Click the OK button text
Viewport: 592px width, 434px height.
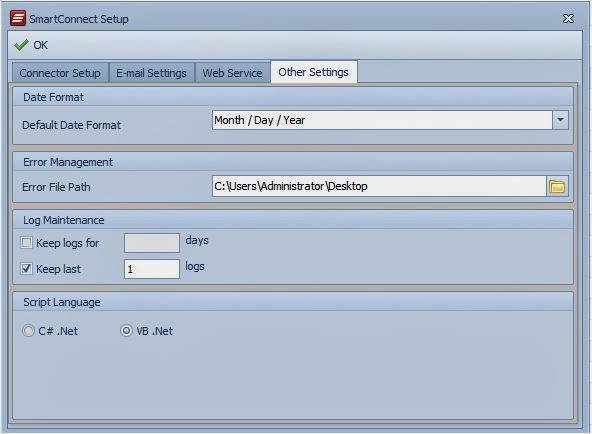(40, 45)
